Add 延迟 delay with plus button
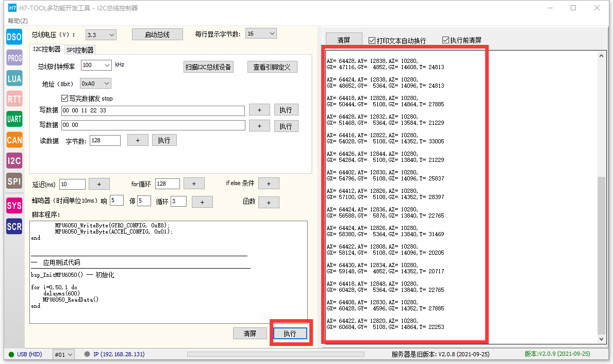This screenshot has height=364, width=613. click(99, 184)
